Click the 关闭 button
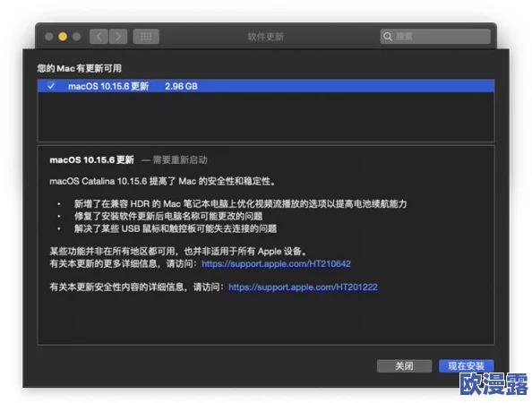532x403 pixels. pyautogui.click(x=404, y=365)
